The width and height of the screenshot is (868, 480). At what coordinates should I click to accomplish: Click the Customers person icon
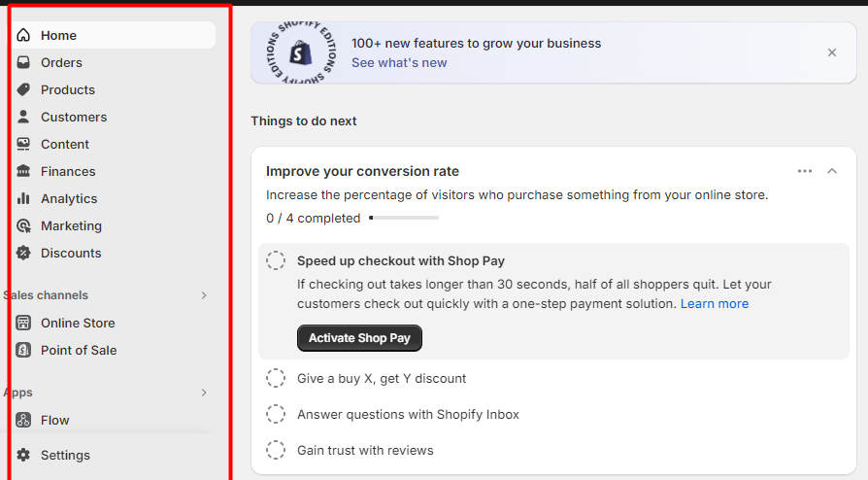(x=23, y=117)
